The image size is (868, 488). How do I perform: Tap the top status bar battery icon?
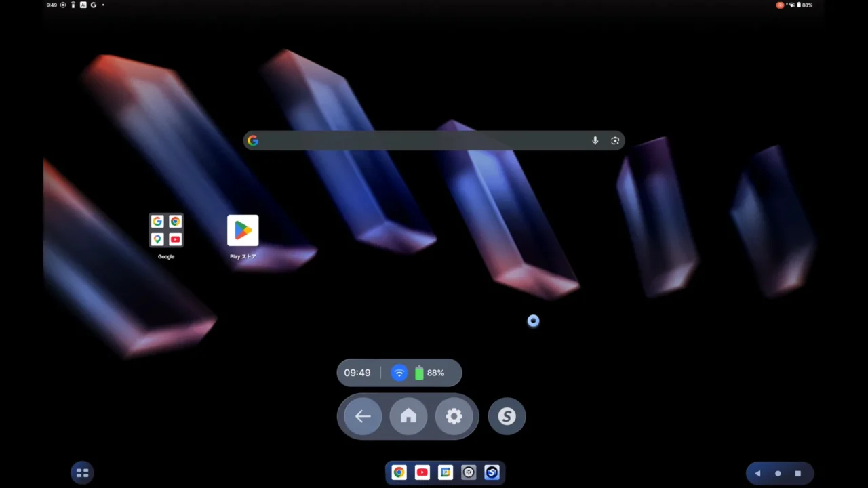[x=799, y=5]
